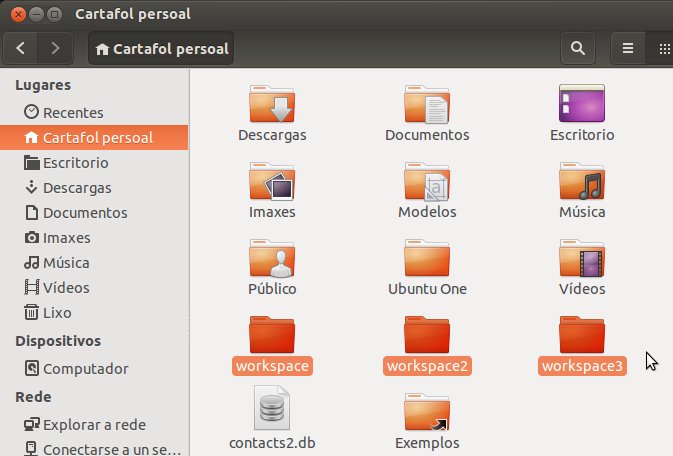The image size is (673, 456).
Task: Click the workspace2 folder icon
Action: point(427,334)
